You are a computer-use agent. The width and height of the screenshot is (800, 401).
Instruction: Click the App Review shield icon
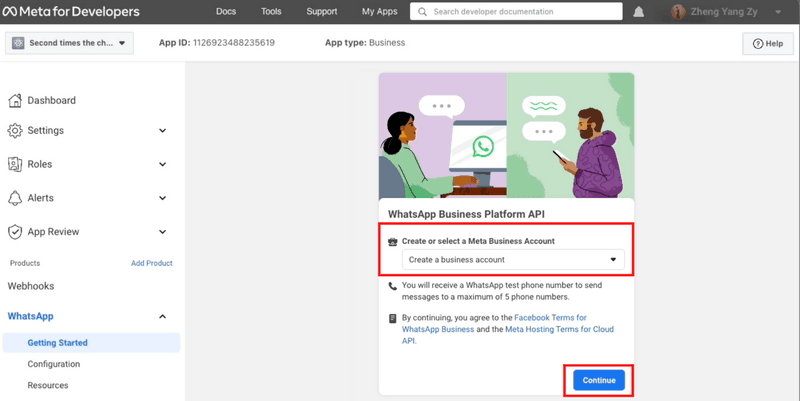click(x=15, y=232)
